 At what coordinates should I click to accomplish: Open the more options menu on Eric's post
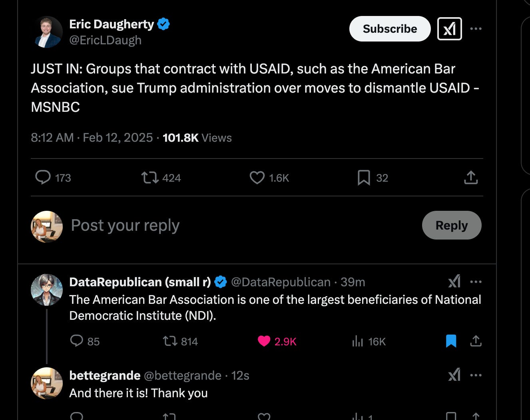point(476,29)
